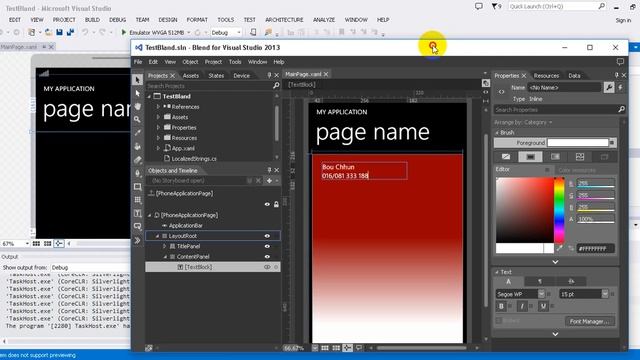Open Blend Object menu
640x360 pixels.
click(190, 62)
